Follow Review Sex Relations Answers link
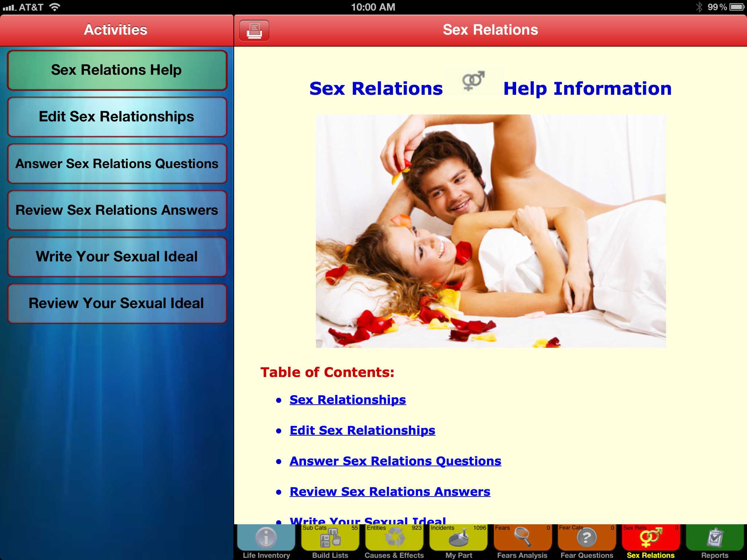Image resolution: width=747 pixels, height=560 pixels. coord(390,492)
